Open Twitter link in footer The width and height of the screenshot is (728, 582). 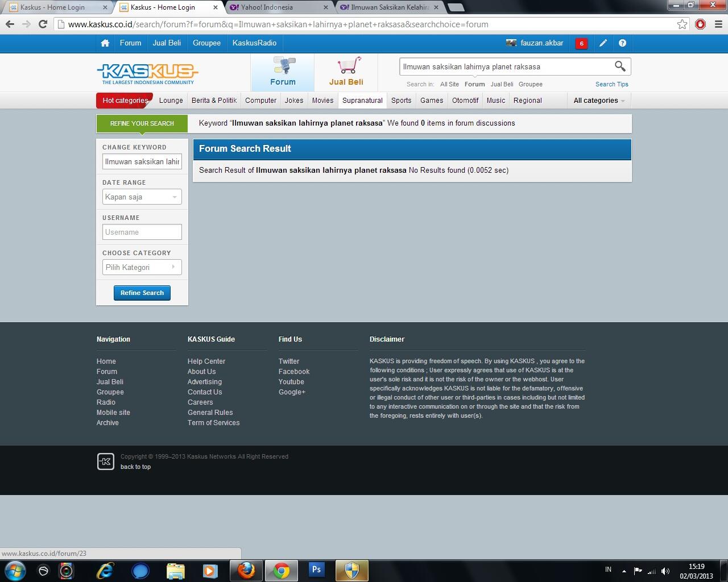[289, 361]
